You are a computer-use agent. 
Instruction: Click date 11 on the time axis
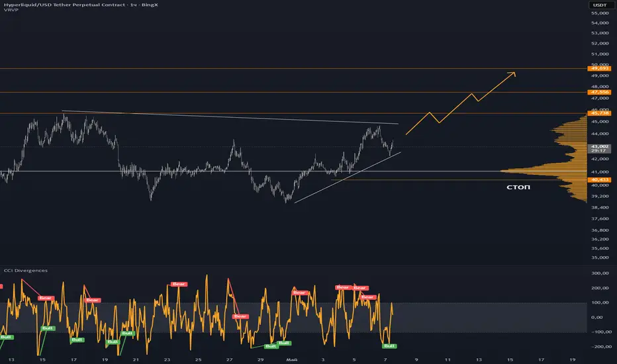click(448, 359)
